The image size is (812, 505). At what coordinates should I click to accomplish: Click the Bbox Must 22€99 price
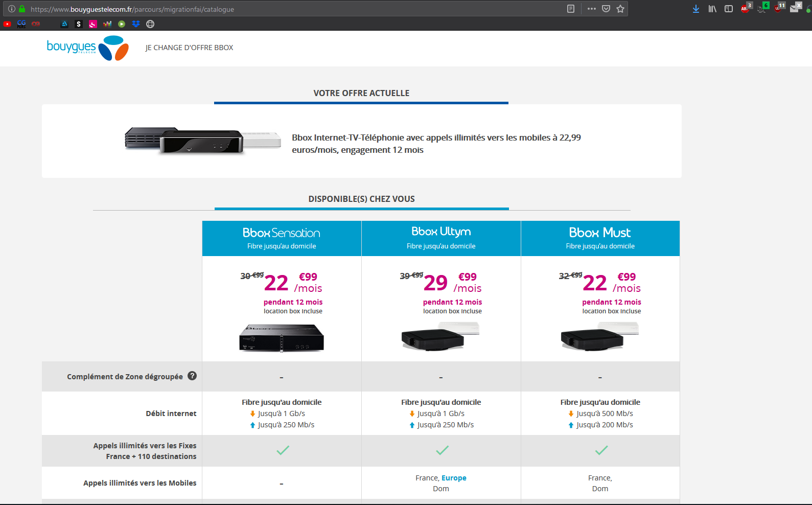tap(612, 283)
